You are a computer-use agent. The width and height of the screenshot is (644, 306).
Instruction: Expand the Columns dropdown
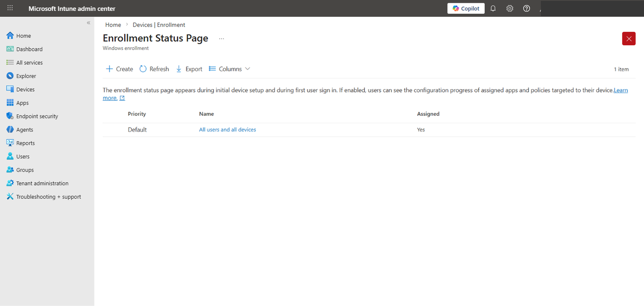229,68
